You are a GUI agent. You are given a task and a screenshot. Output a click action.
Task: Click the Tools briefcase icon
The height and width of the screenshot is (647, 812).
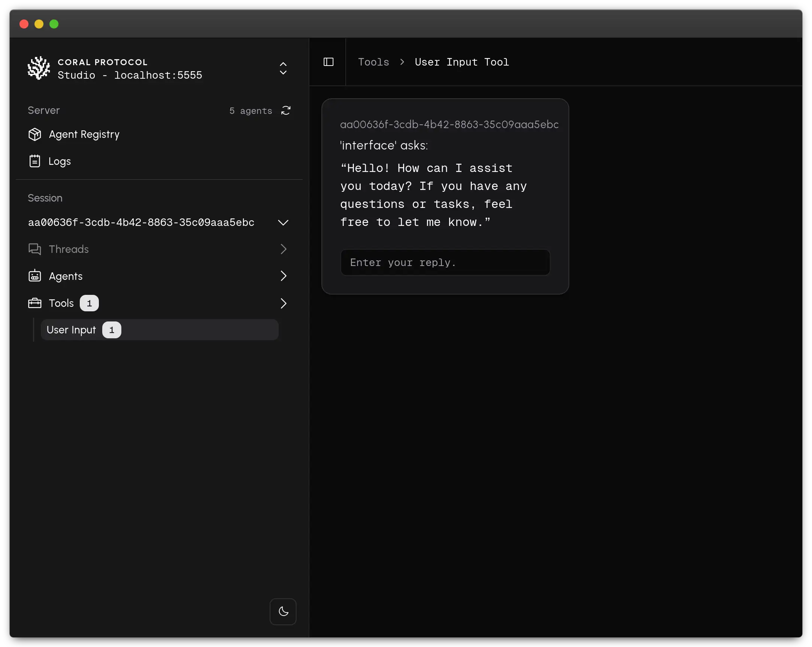35,303
